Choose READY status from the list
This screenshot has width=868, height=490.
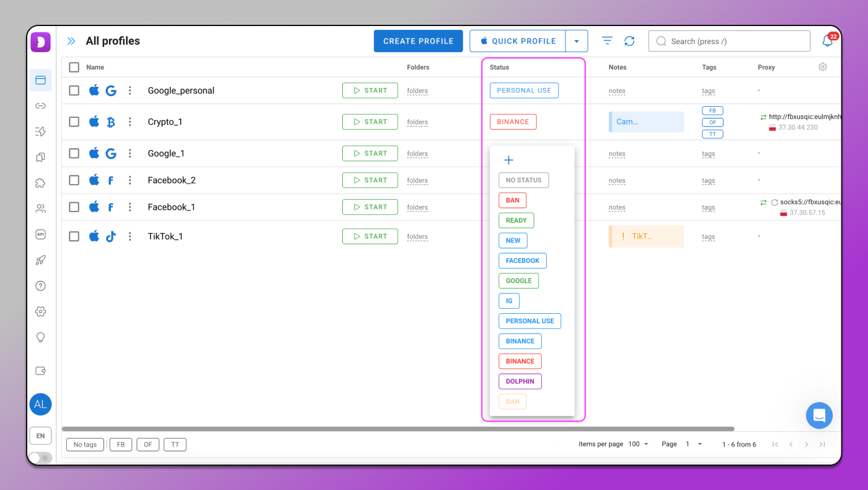pos(516,220)
